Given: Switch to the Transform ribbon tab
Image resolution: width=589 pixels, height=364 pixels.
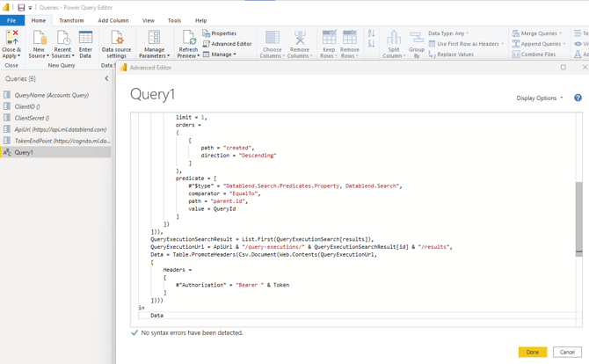Looking at the screenshot, I should click(x=71, y=20).
